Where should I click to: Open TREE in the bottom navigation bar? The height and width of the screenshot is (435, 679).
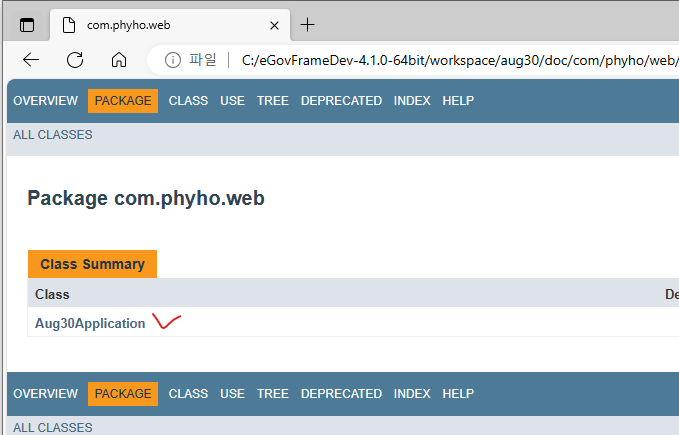tap(273, 394)
